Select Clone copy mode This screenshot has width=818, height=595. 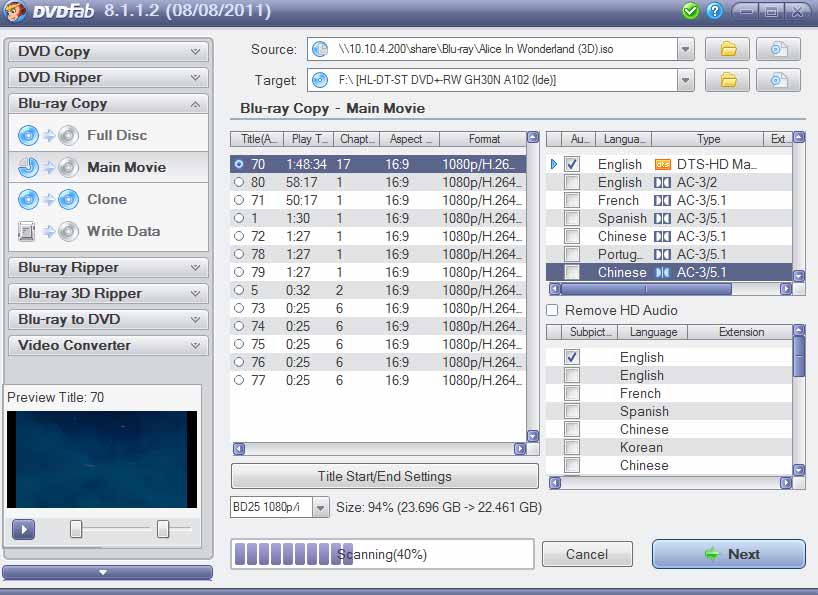tap(109, 200)
